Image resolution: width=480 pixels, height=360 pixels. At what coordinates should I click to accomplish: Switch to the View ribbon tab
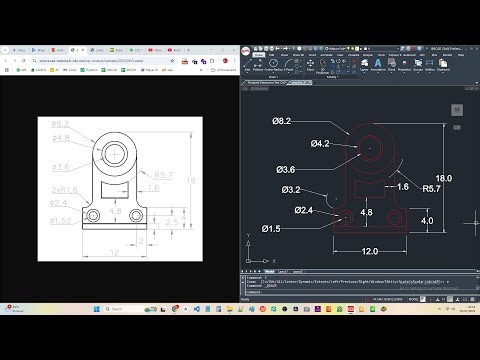pyautogui.click(x=340, y=55)
